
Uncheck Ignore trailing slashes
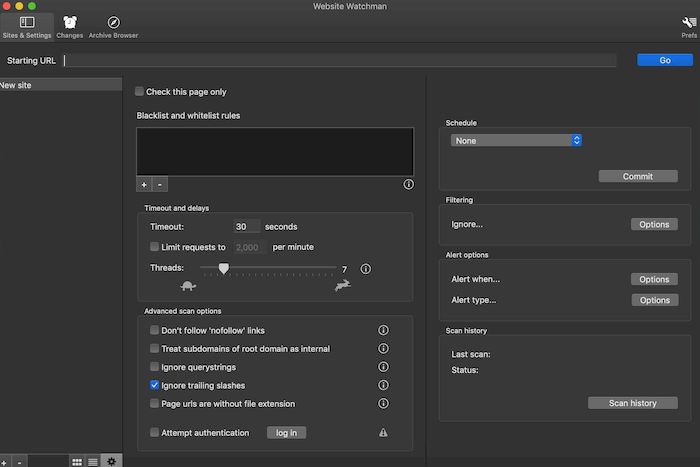(155, 385)
